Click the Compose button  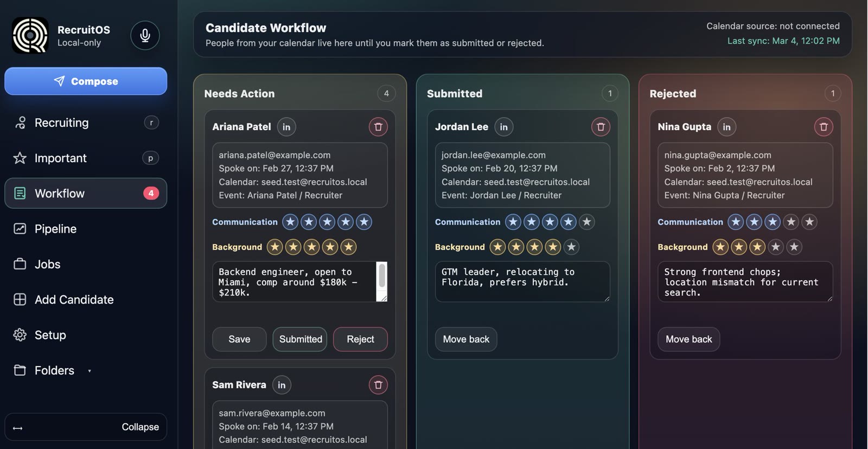tap(86, 81)
